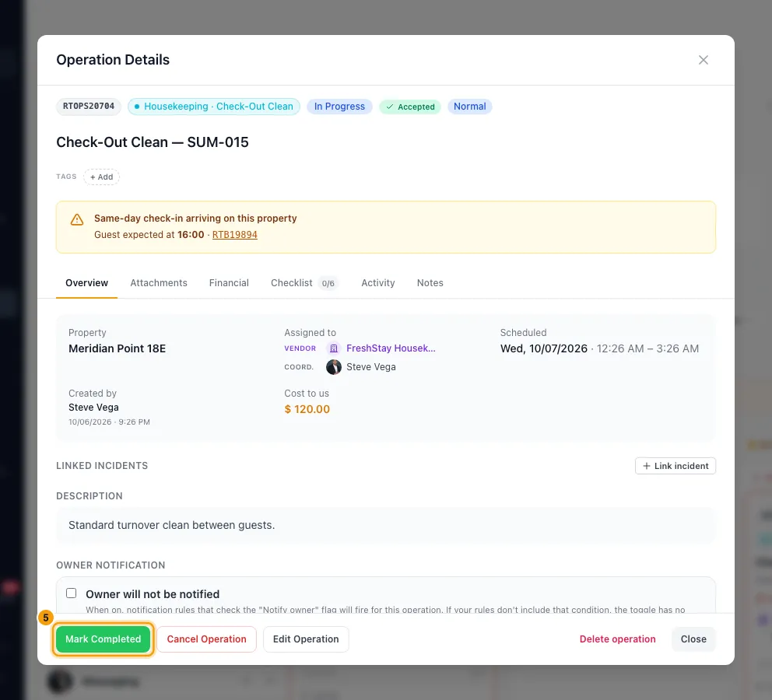The height and width of the screenshot is (700, 772).
Task: Click the vendor building icon beside FreshStay
Action: 334,348
